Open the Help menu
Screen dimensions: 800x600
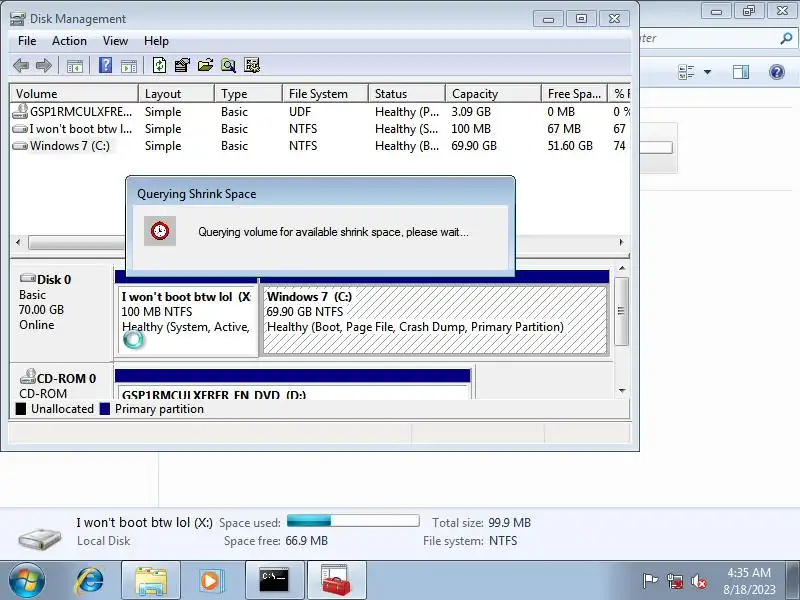pos(156,41)
